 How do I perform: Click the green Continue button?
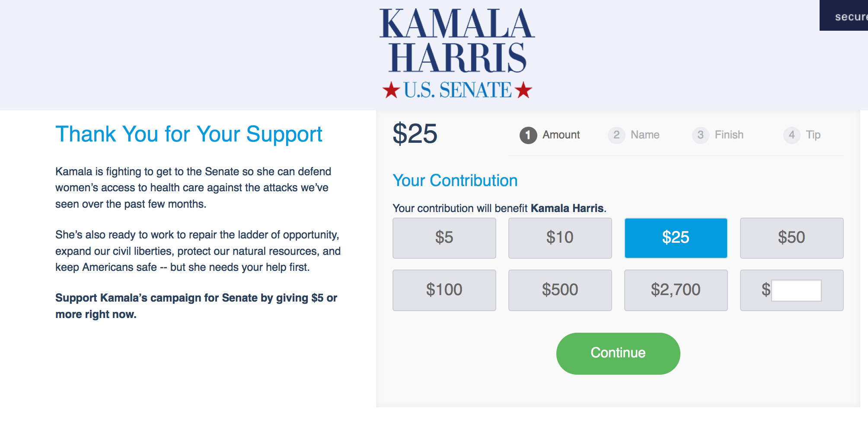point(618,353)
